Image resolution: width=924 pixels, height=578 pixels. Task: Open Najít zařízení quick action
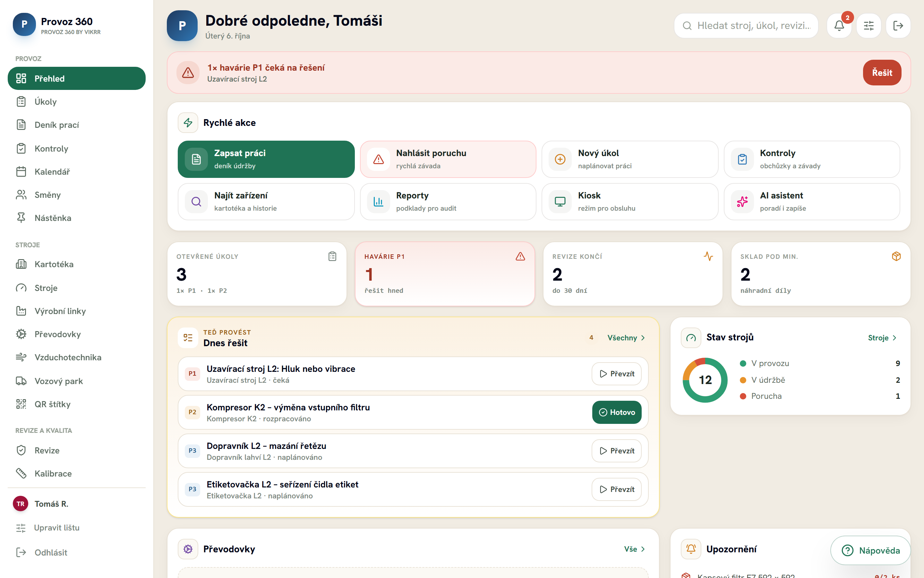point(266,201)
